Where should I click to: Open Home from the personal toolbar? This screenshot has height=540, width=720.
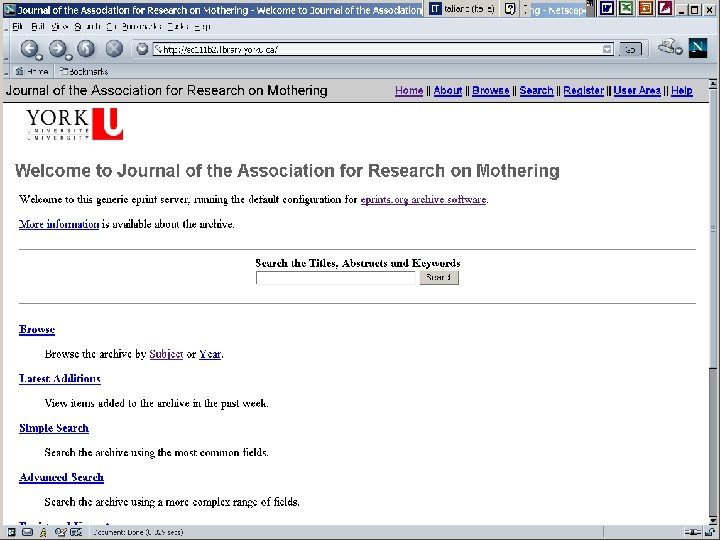(31, 71)
